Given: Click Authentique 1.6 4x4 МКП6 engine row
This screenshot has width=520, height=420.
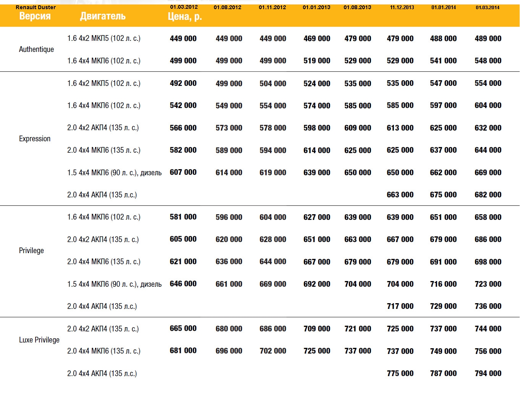Looking at the screenshot, I should pyautogui.click(x=104, y=61).
